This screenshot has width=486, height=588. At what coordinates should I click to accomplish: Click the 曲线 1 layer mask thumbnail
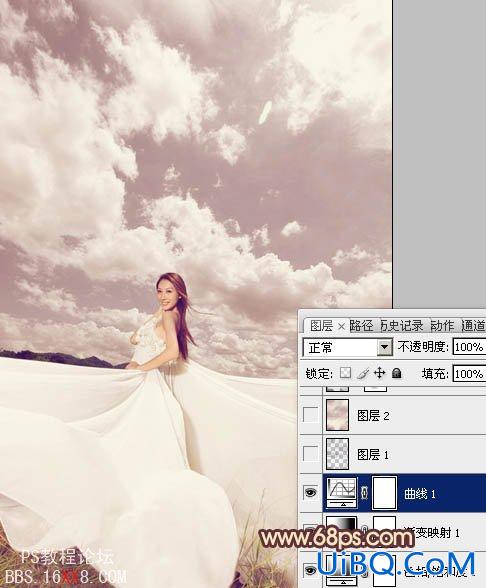click(384, 493)
